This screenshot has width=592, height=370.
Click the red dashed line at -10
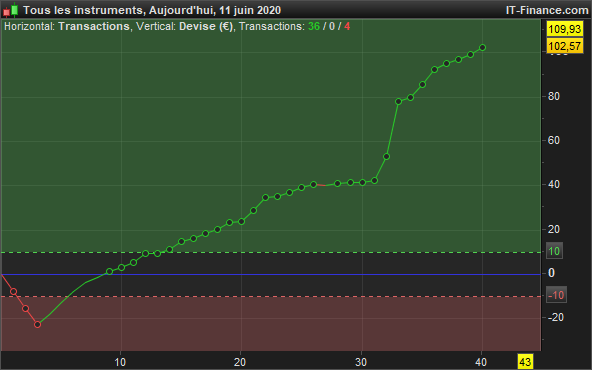271,296
